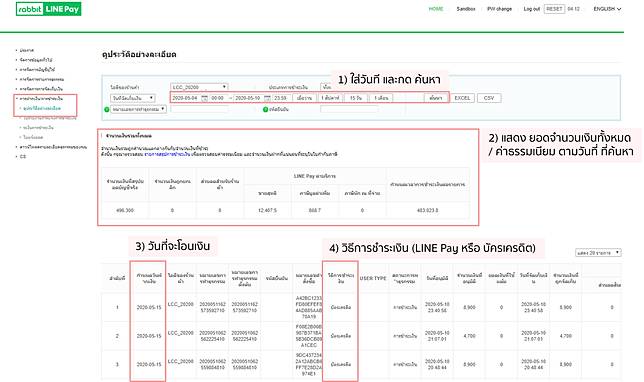Click the LCC_20200 cell in row 2
Viewport: 644px width, 382px height.
tap(181, 333)
